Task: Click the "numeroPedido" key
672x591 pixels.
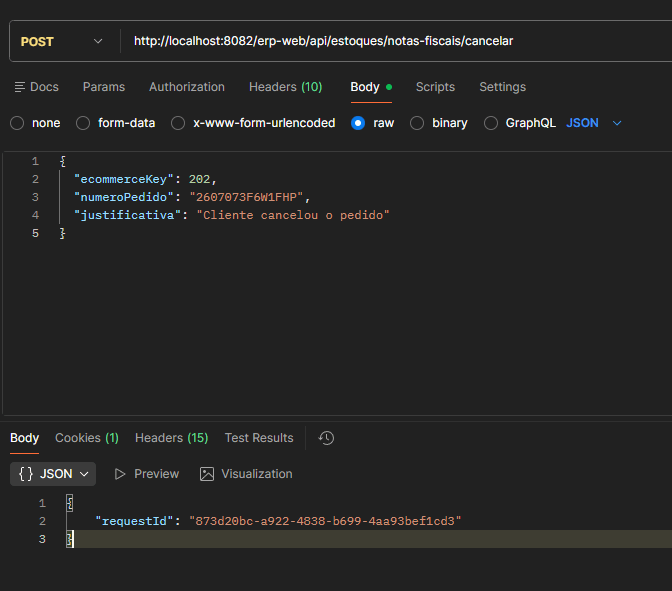Action: 123,197
